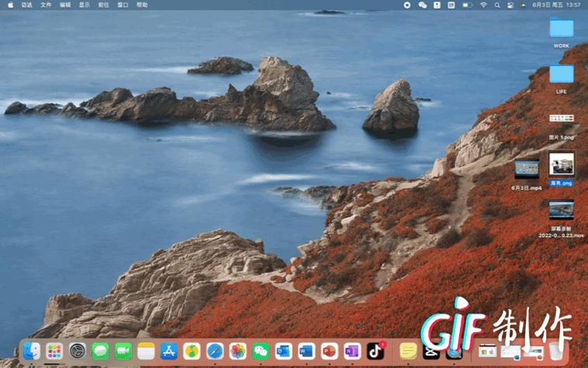Click the date and time 6月3日 周五 13:57

(x=556, y=5)
